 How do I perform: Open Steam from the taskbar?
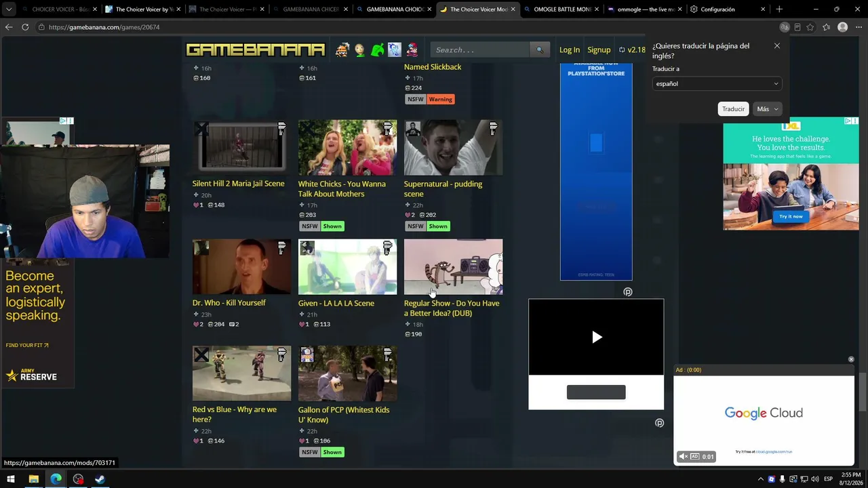(100, 479)
